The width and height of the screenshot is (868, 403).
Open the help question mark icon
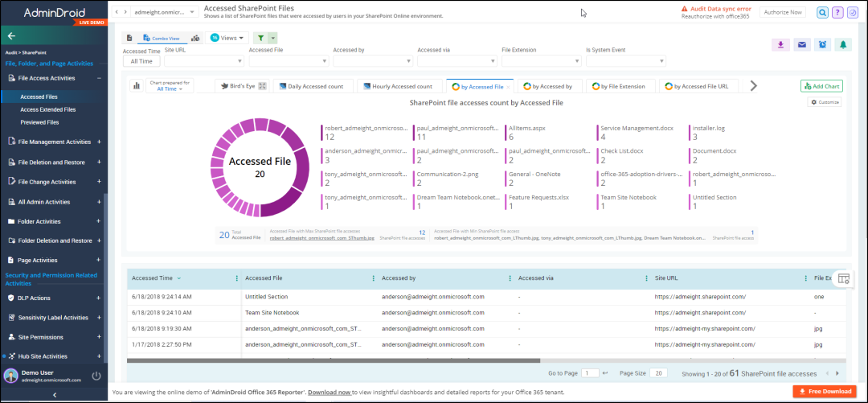tap(838, 12)
